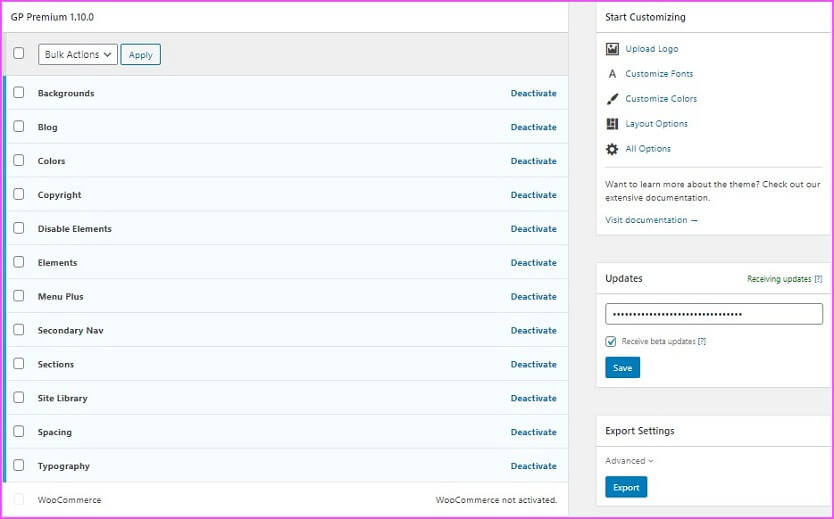
Task: Deactivate the Site Library module
Action: pos(533,398)
